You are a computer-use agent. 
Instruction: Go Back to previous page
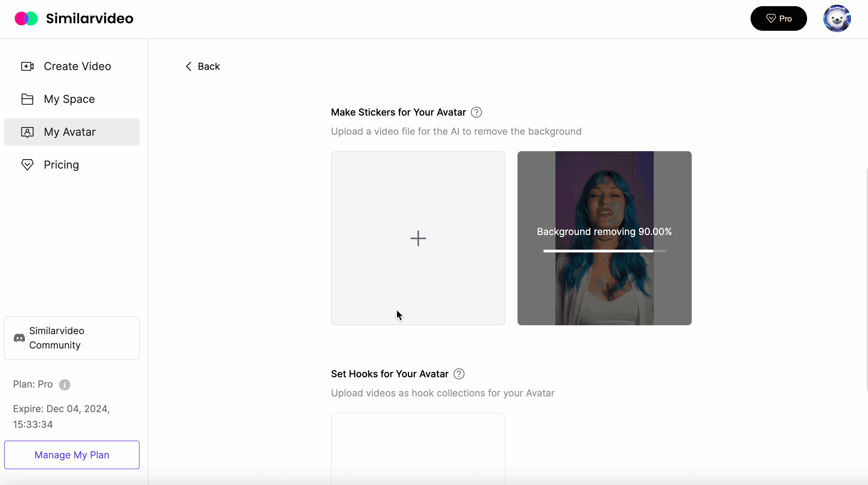pos(203,66)
